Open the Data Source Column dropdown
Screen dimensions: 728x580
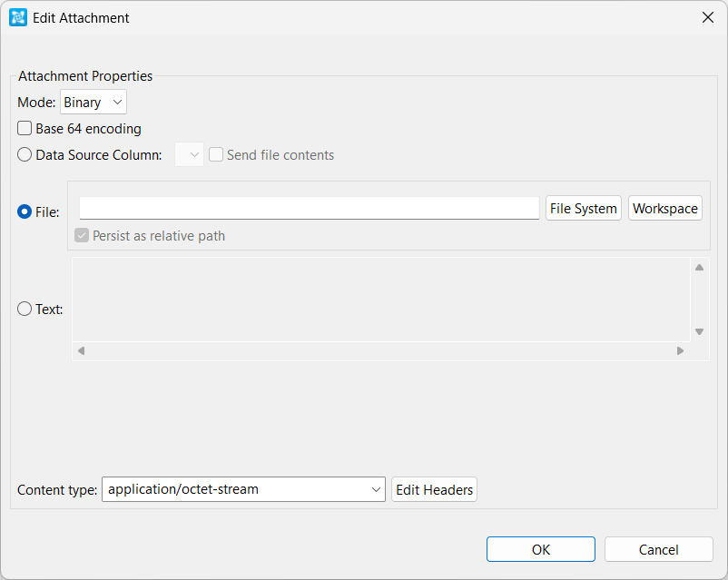tap(189, 154)
